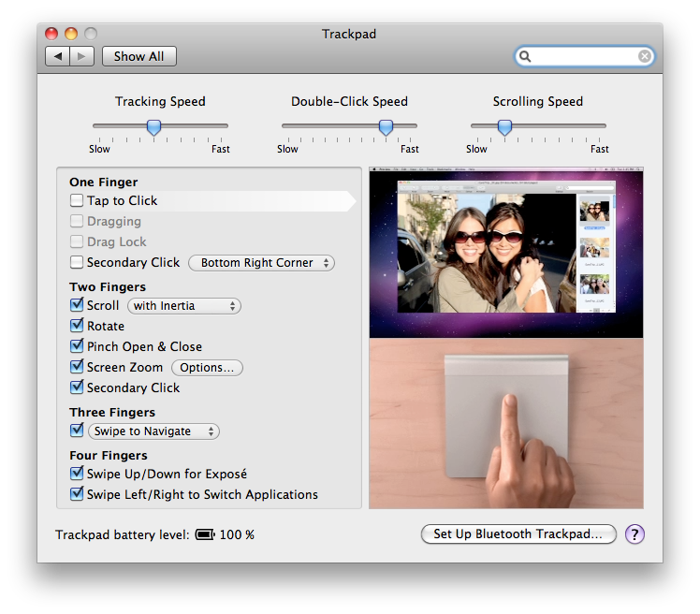Click the purple help question mark
Viewport: 700px width, 614px height.
click(x=634, y=534)
